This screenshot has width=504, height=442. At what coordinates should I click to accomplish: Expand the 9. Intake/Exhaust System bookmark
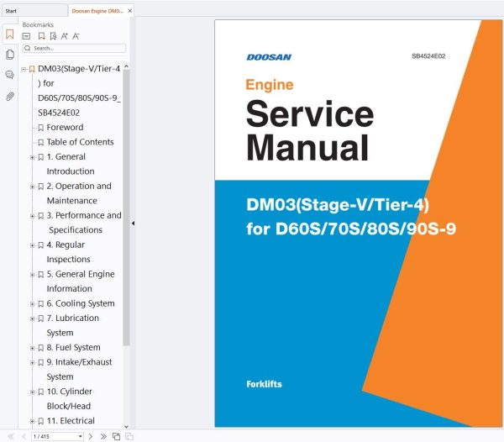(x=33, y=363)
